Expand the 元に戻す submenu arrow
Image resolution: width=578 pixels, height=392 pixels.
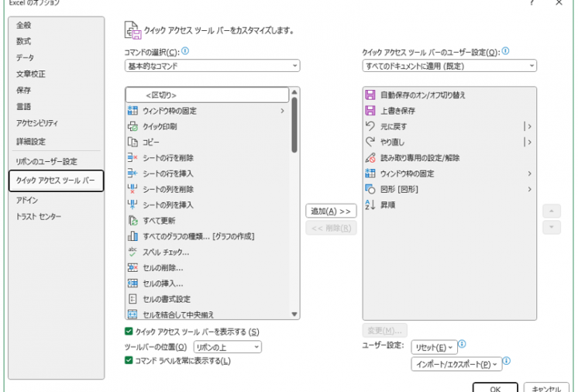click(x=528, y=126)
